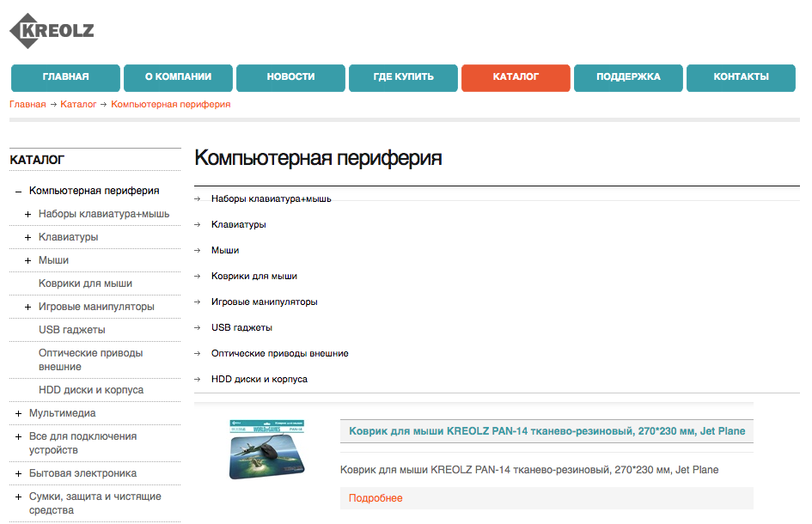The height and width of the screenshot is (524, 812).
Task: Open Компьютерная периферия in the sidebar
Action: [95, 191]
